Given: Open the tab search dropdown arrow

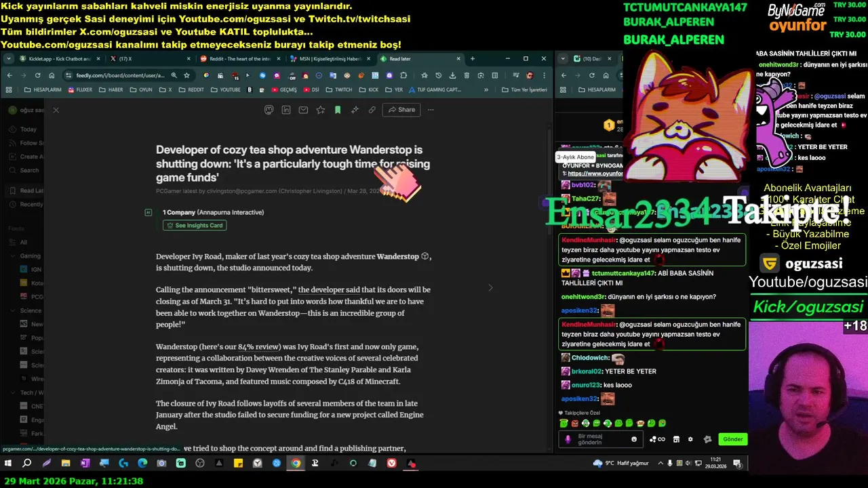Looking at the screenshot, I should click(8, 59).
